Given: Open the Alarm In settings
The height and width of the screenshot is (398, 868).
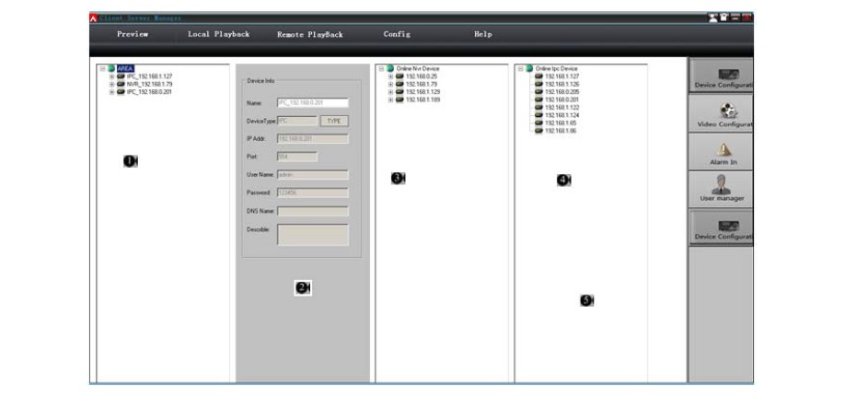Looking at the screenshot, I should 721,151.
